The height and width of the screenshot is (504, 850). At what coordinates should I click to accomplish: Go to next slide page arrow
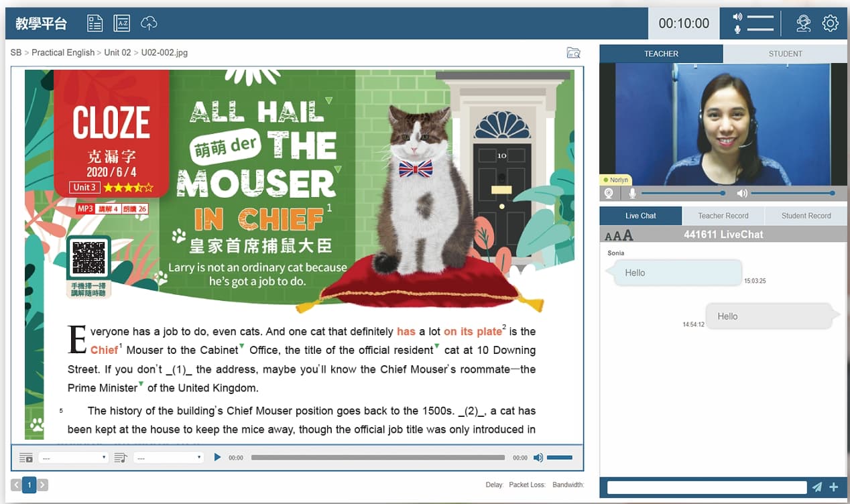(42, 485)
